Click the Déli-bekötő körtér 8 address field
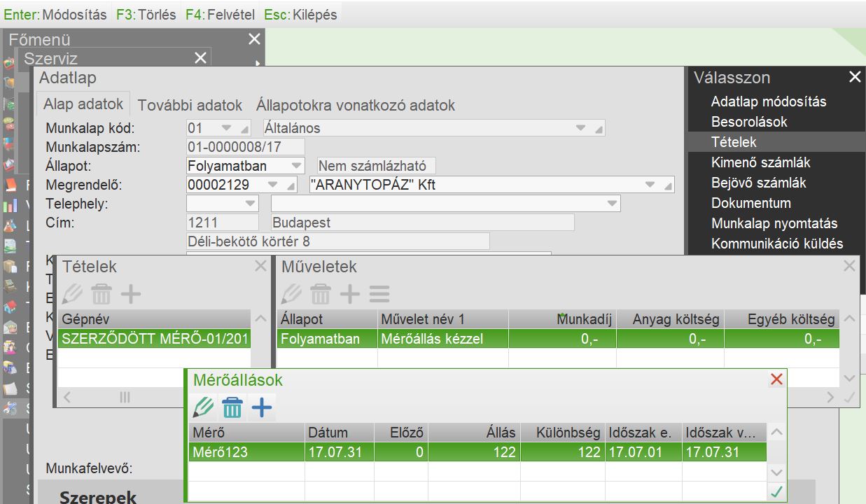The height and width of the screenshot is (504, 866). click(x=337, y=241)
